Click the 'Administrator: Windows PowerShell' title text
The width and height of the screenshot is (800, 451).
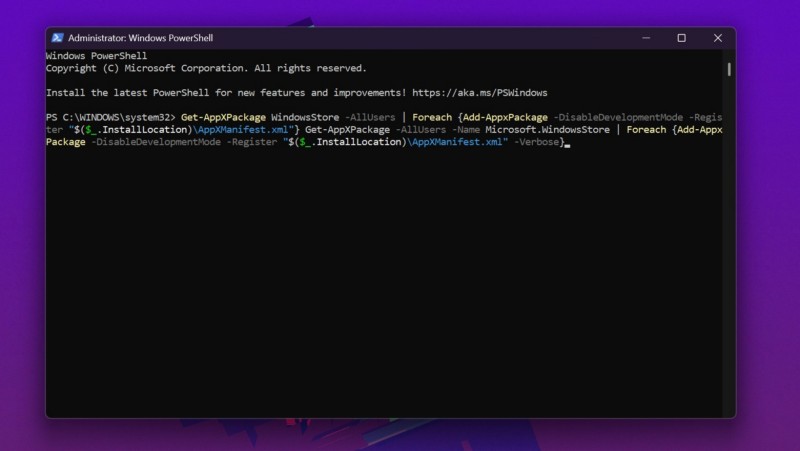click(140, 38)
